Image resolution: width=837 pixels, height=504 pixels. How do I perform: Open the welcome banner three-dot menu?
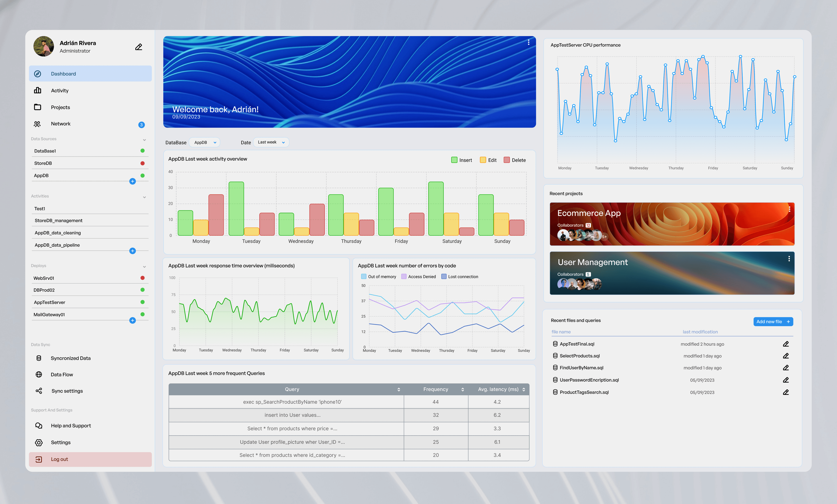point(529,42)
